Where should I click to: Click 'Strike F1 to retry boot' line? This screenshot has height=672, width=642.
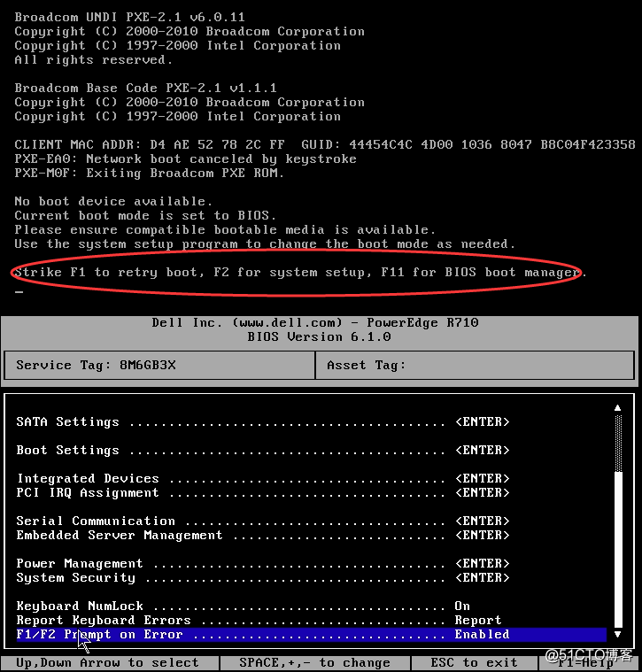[x=300, y=272]
